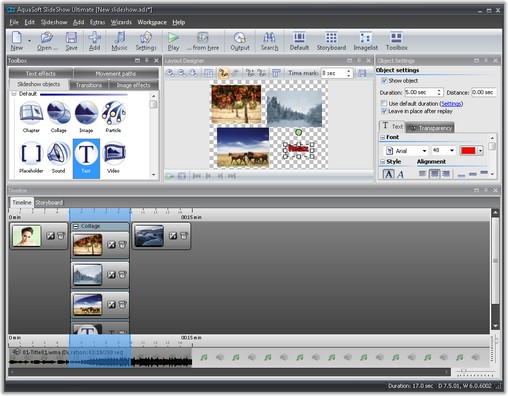Set text alignment to left

click(422, 174)
